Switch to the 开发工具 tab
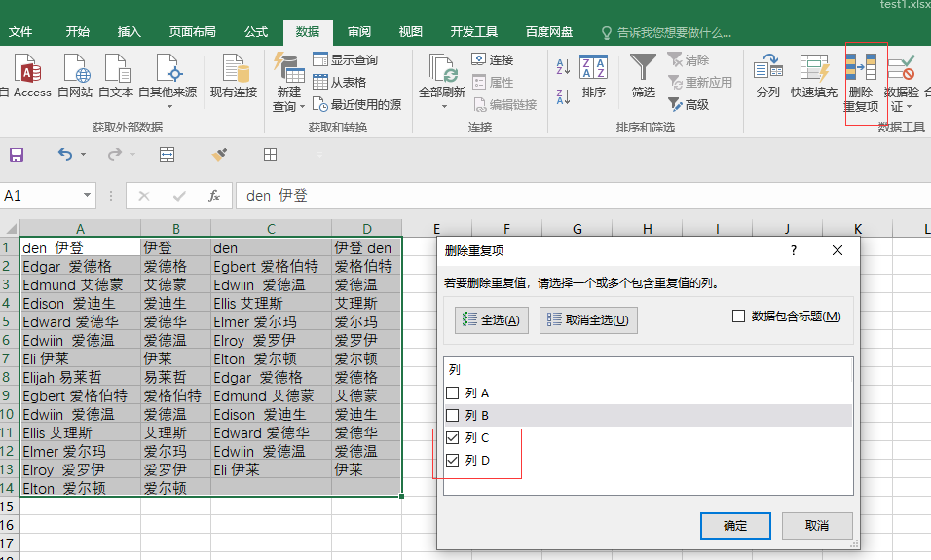The image size is (931, 560). (x=474, y=32)
